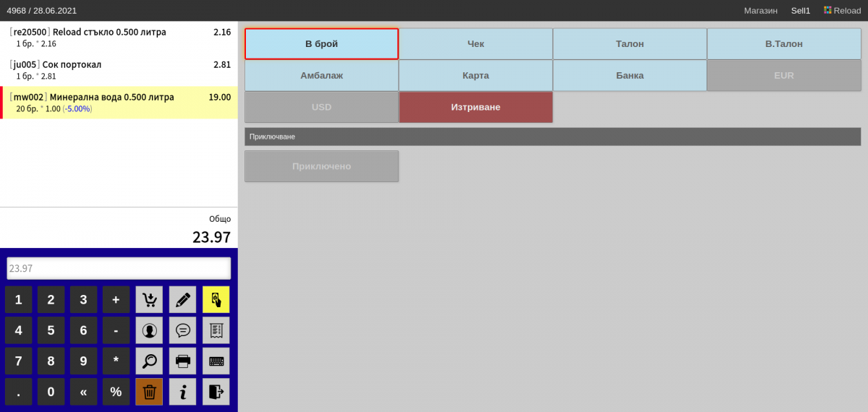
Task: Open the magnifier search icon
Action: click(149, 361)
